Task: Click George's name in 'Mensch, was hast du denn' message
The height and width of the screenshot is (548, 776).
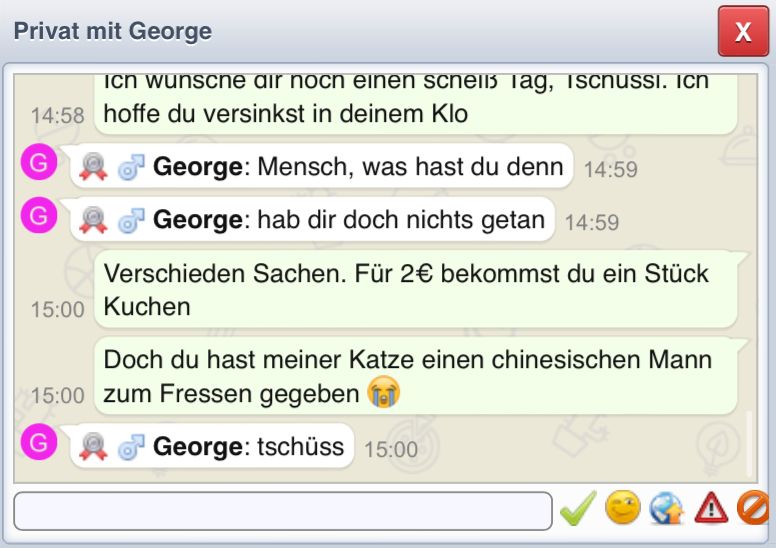Action: (x=197, y=167)
